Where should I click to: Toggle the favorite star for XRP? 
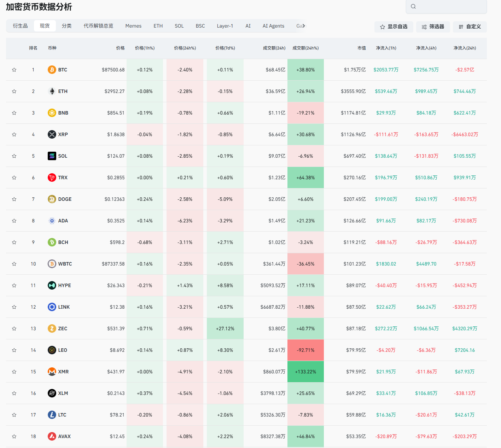pyautogui.click(x=14, y=134)
